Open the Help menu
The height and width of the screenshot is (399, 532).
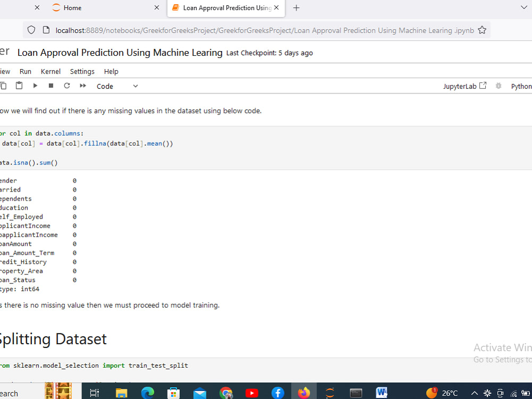tap(111, 72)
